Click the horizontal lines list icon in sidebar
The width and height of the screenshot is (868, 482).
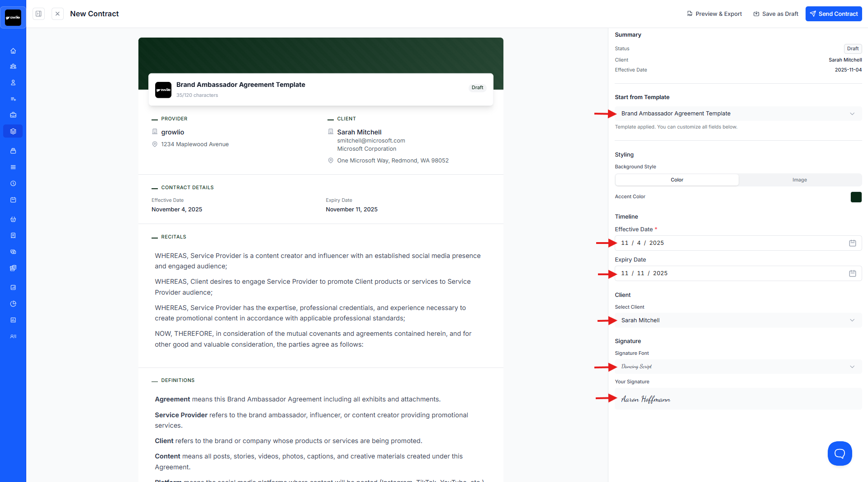pyautogui.click(x=13, y=167)
